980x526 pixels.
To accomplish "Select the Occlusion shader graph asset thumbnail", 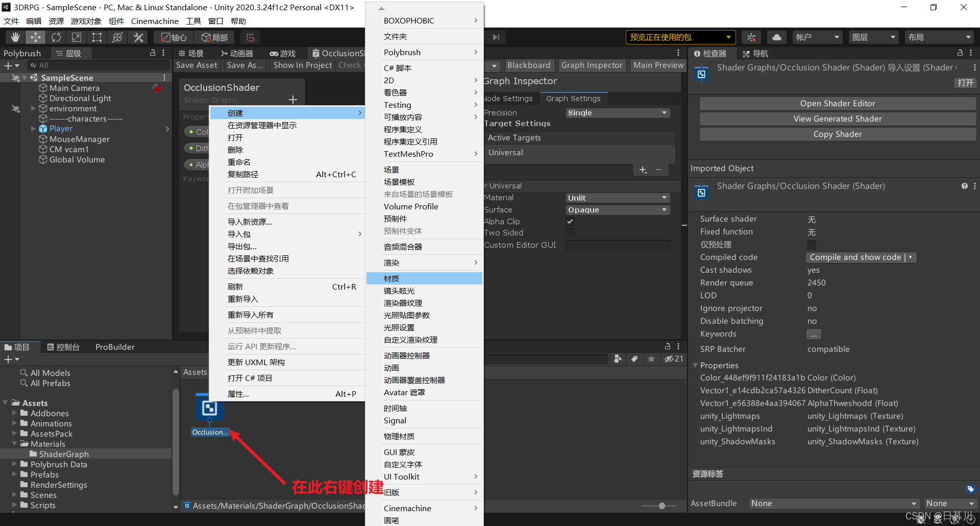I will pyautogui.click(x=210, y=408).
